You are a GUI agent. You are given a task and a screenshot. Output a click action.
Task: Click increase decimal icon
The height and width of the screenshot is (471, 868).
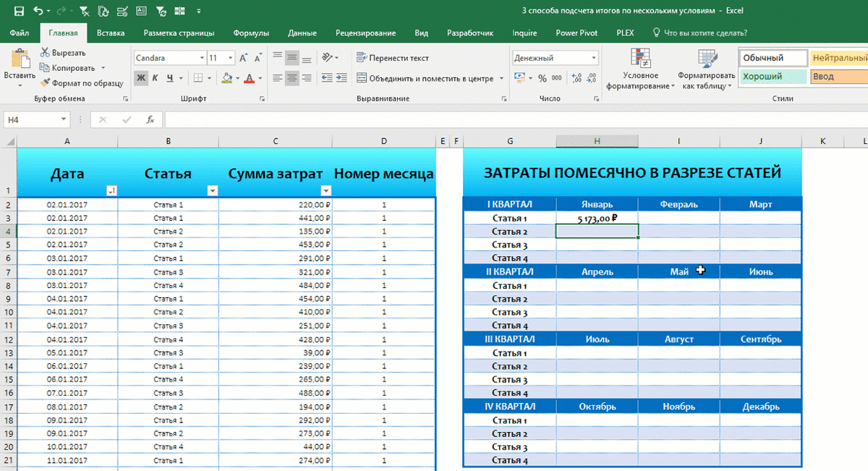pyautogui.click(x=576, y=78)
